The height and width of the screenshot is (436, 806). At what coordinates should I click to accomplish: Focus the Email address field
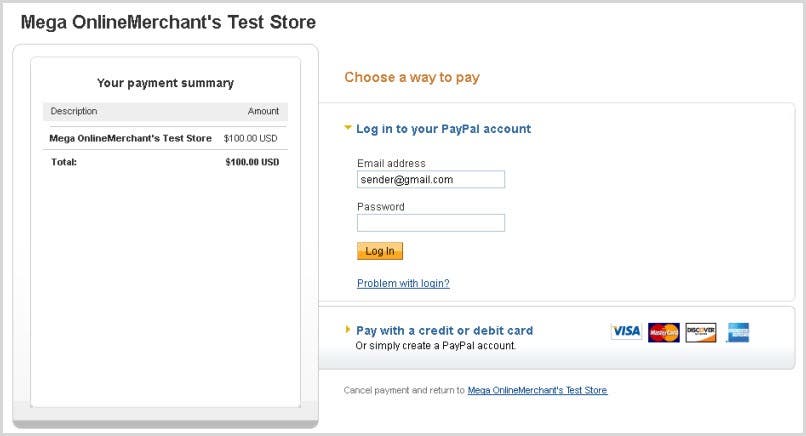(x=430, y=180)
